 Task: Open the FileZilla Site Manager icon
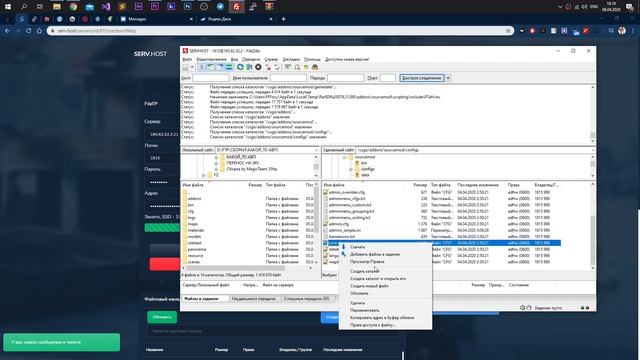click(186, 67)
